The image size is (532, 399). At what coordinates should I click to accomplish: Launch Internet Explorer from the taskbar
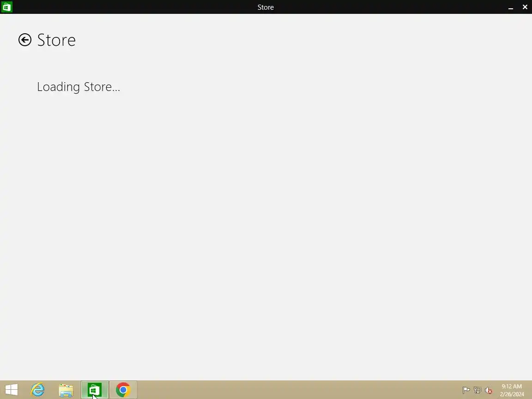pyautogui.click(x=38, y=390)
